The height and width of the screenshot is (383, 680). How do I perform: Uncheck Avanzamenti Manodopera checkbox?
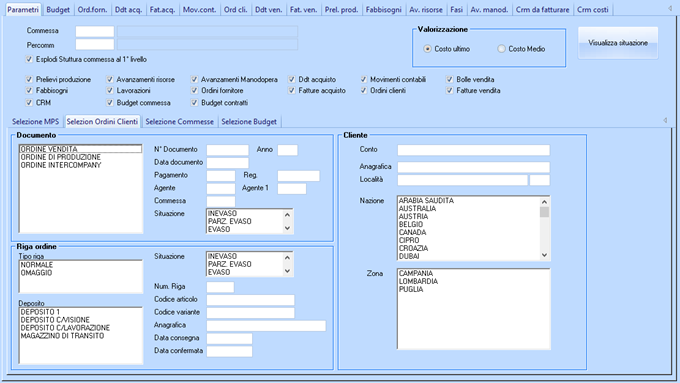(194, 79)
